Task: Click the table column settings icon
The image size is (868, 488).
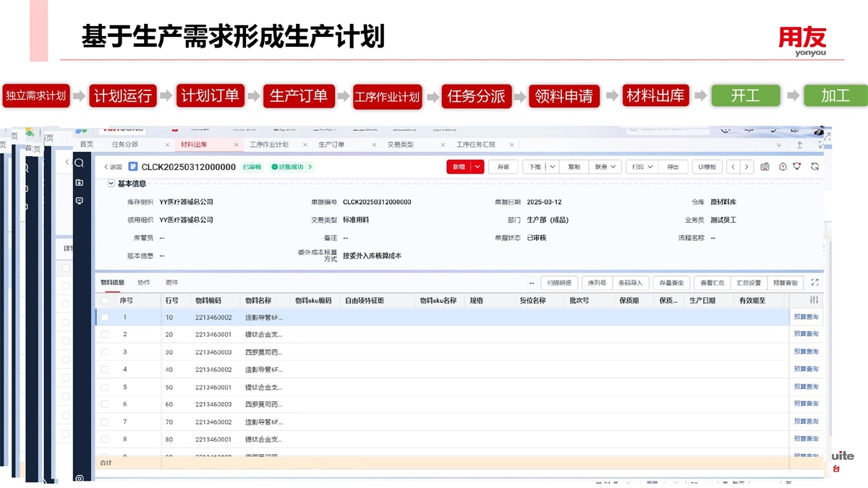Action: pos(814,300)
